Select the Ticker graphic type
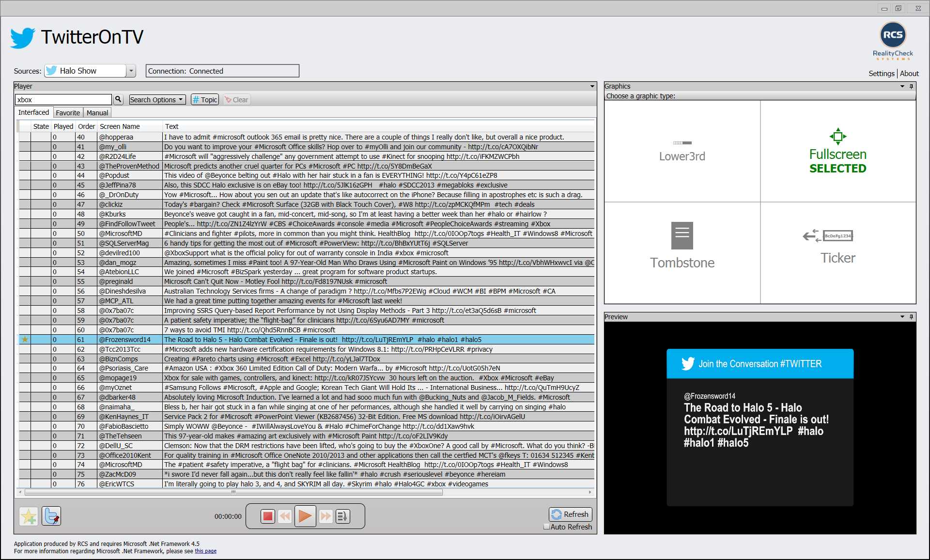Viewport: 930px width, 560px height. [x=838, y=253]
